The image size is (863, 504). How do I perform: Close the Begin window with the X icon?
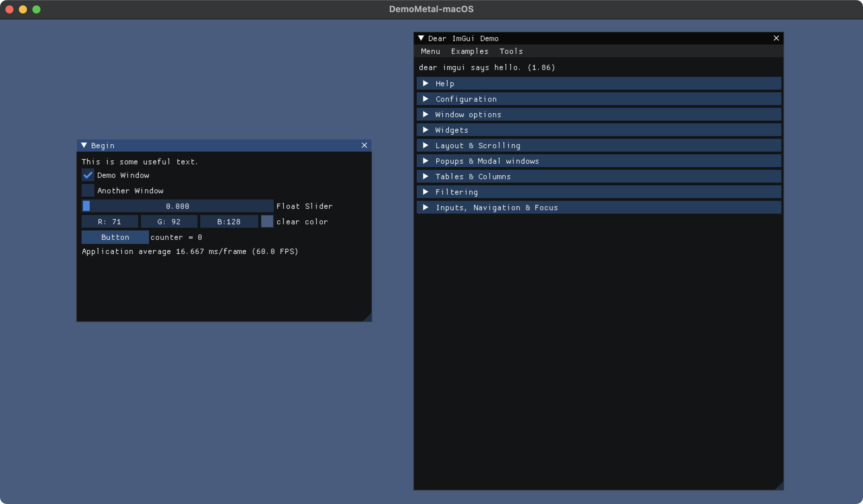click(x=364, y=146)
